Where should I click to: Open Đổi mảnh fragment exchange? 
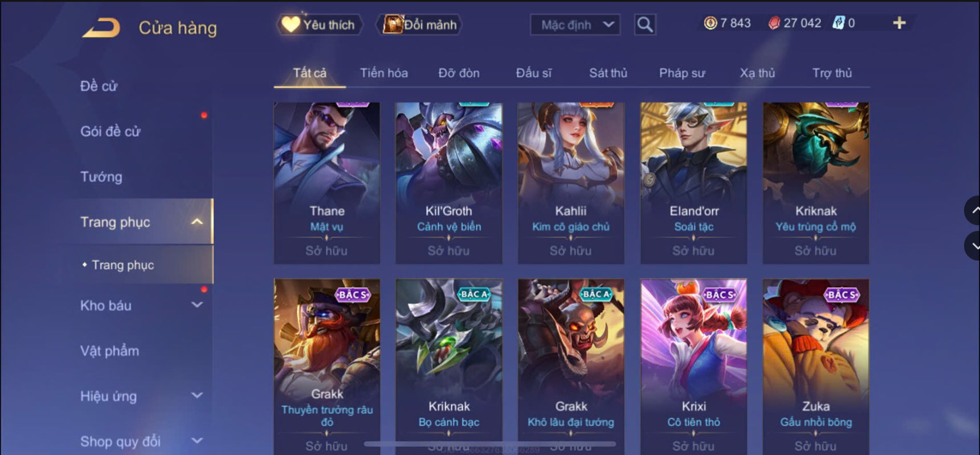pyautogui.click(x=420, y=25)
